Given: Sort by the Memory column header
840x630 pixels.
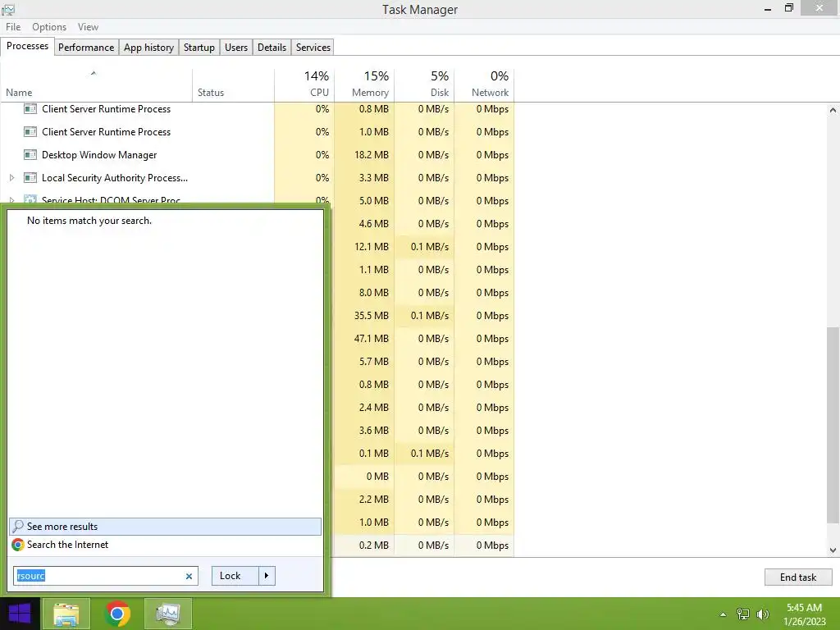Looking at the screenshot, I should click(x=365, y=84).
